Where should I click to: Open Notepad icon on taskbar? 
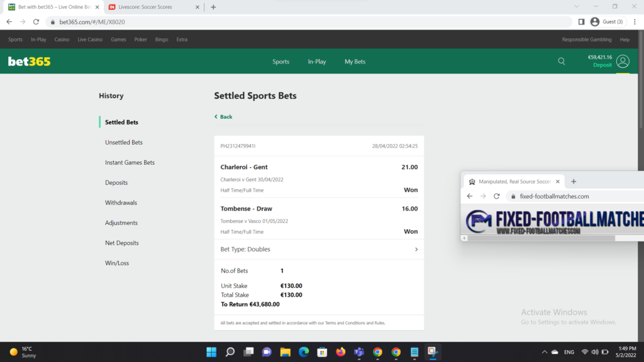(x=414, y=352)
